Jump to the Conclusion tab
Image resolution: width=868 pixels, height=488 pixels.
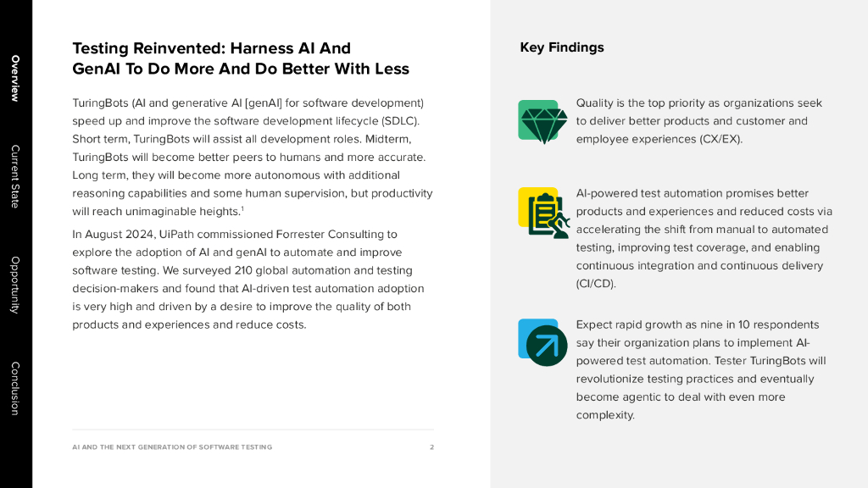pyautogui.click(x=15, y=388)
